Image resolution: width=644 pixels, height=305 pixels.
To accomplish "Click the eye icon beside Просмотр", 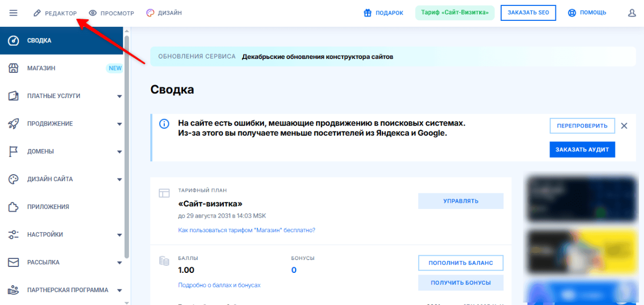I will [x=92, y=13].
